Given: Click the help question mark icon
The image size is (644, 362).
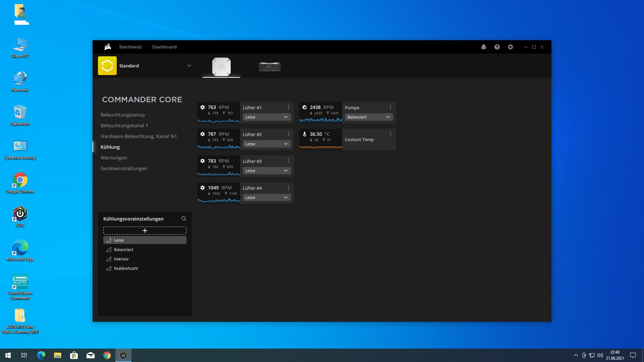Looking at the screenshot, I should point(497,47).
